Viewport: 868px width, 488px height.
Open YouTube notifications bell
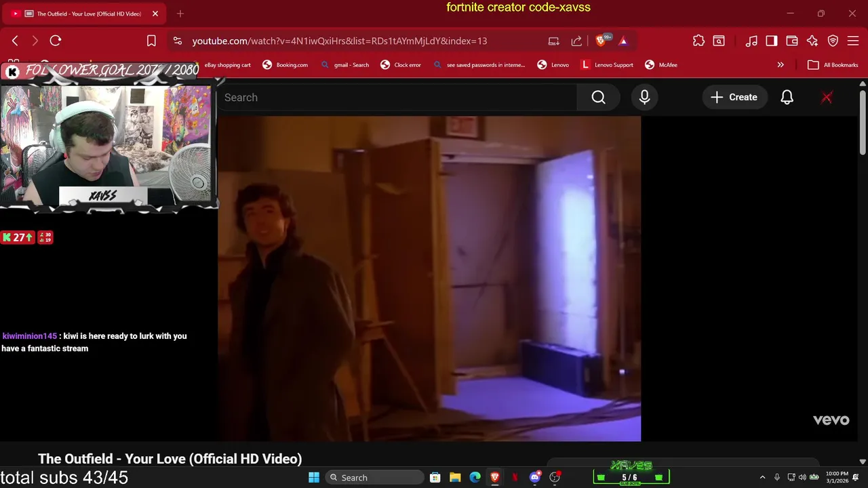click(787, 98)
